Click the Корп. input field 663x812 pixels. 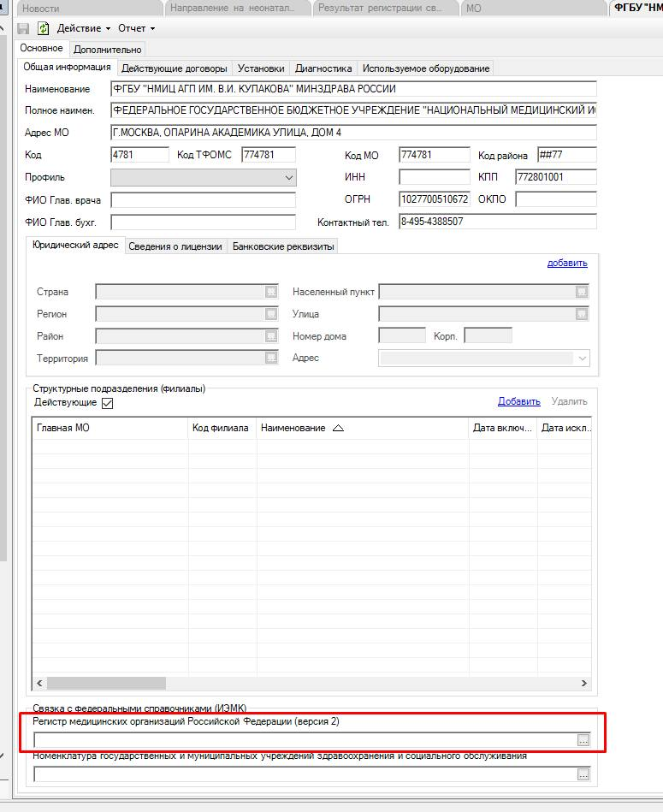pyautogui.click(x=488, y=335)
